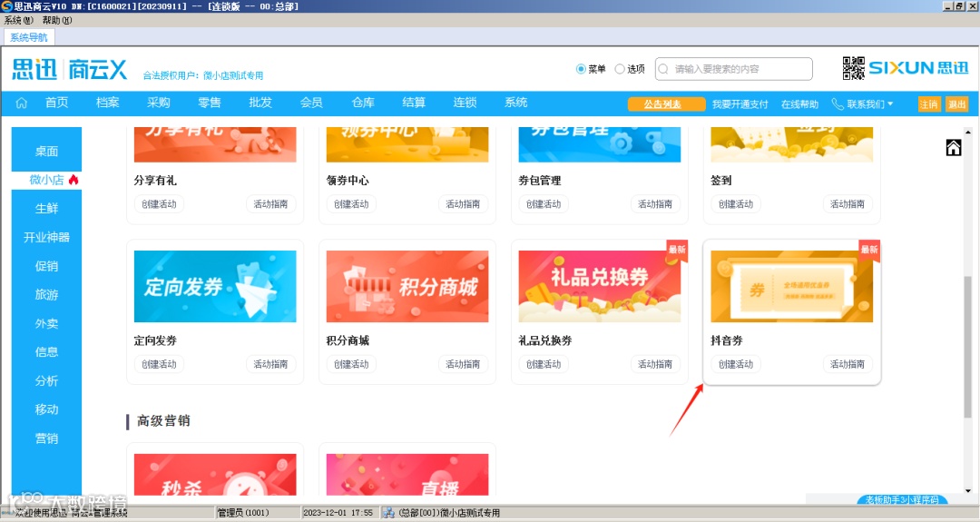Switch to the 系统导航 tab
Viewport: 980px width, 522px height.
click(29, 37)
